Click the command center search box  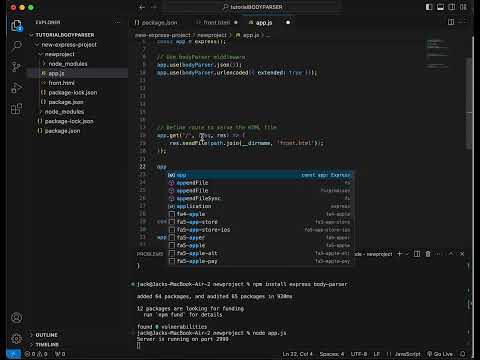pyautogui.click(x=253, y=7)
